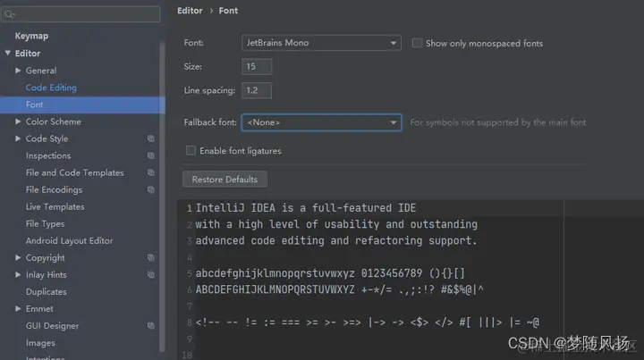Click the copy icon beside File Encodings

pos(151,190)
